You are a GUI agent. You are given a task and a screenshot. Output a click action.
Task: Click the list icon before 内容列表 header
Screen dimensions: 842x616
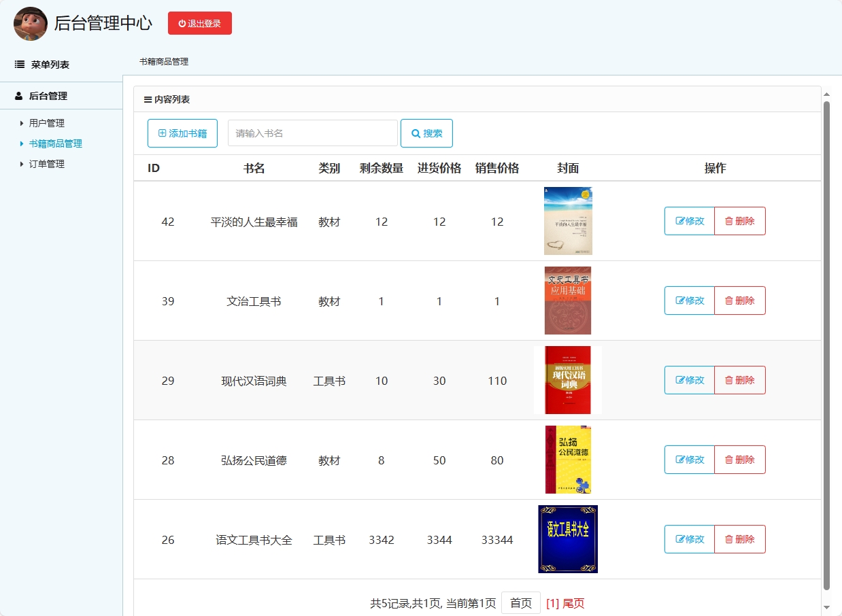[148, 99]
